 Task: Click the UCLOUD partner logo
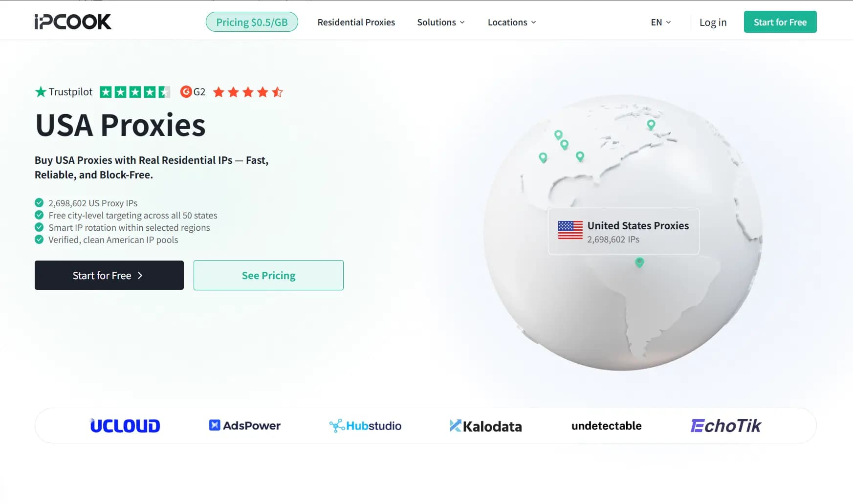(x=125, y=426)
